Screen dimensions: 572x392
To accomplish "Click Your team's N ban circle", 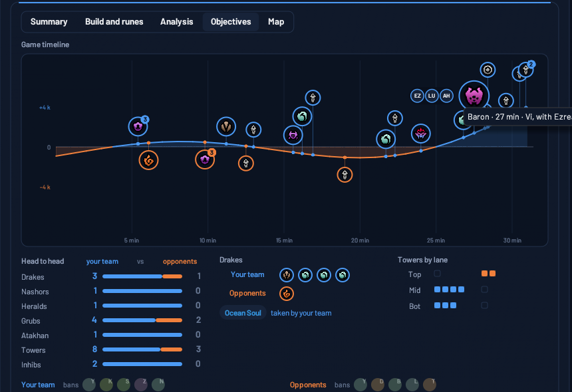I will click(x=158, y=385).
